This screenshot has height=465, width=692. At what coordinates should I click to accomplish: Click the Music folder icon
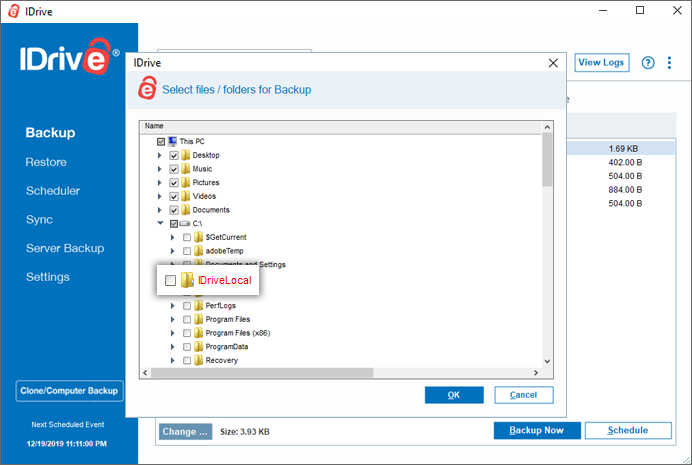[186, 169]
